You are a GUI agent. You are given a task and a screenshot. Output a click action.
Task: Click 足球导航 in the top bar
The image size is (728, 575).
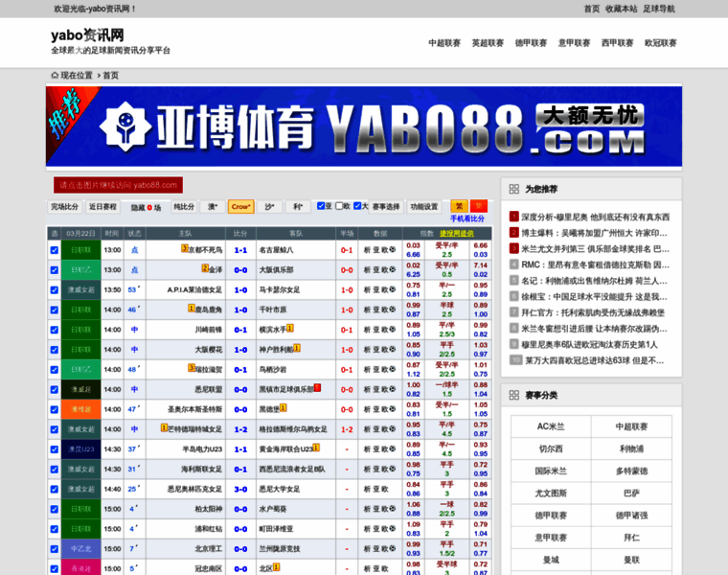(659, 9)
